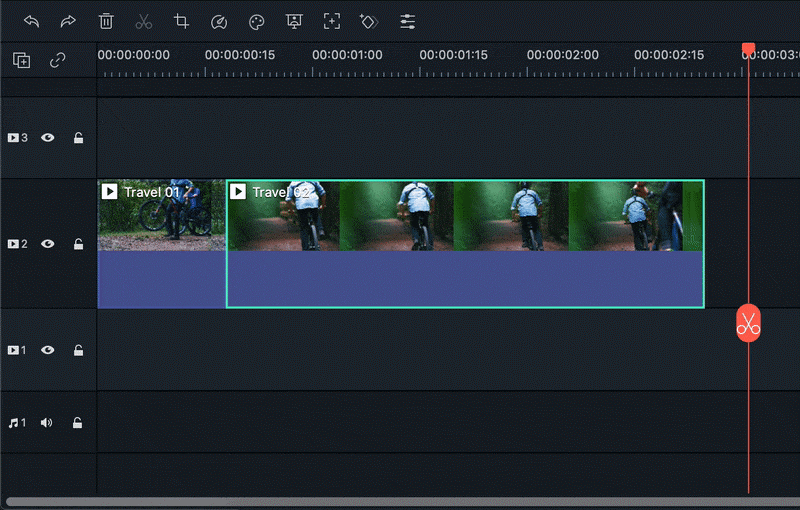Mute audio track 1 speaker icon
The height and width of the screenshot is (510, 800).
click(46, 423)
